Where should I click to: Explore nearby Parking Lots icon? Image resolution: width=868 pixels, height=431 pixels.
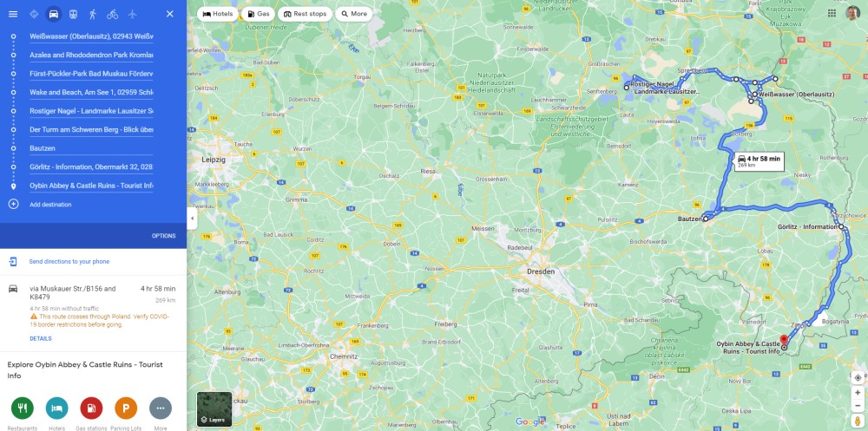(x=126, y=408)
